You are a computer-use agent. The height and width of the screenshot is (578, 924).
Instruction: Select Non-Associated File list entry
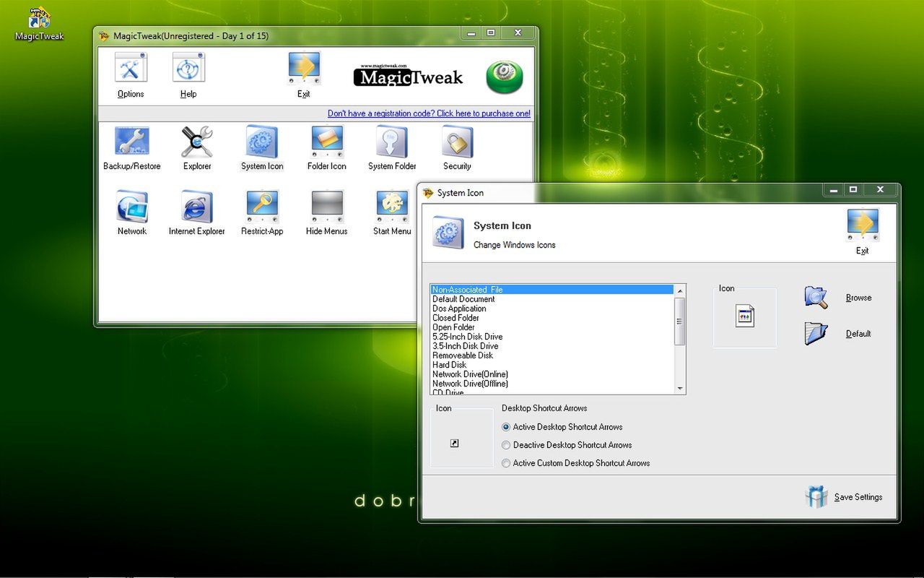click(x=552, y=289)
